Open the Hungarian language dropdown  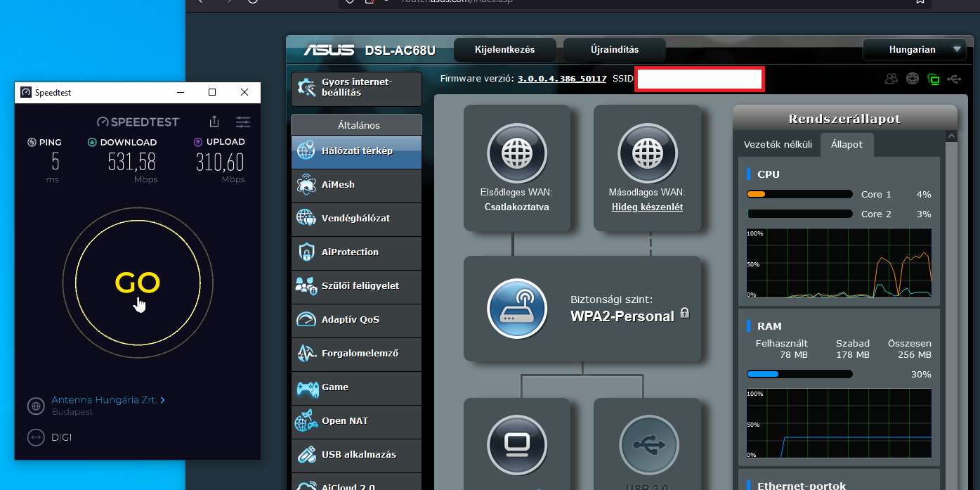tap(915, 49)
